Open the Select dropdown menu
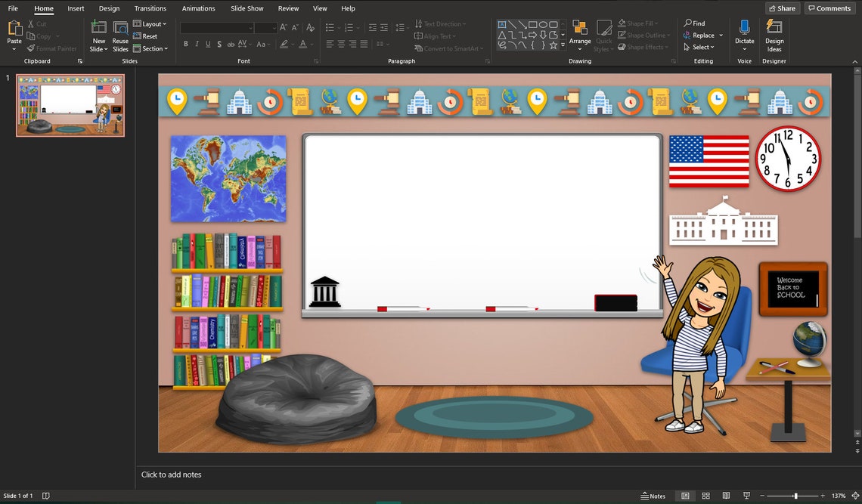 [x=700, y=46]
